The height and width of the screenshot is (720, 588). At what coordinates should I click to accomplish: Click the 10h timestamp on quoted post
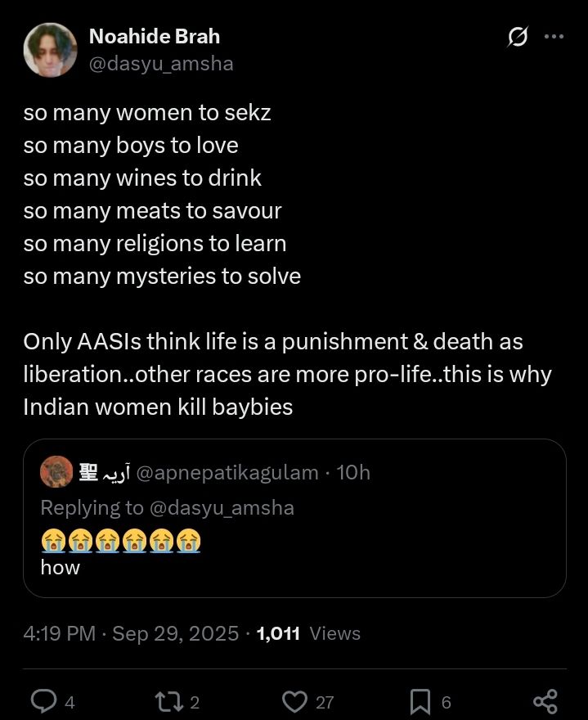coord(353,473)
